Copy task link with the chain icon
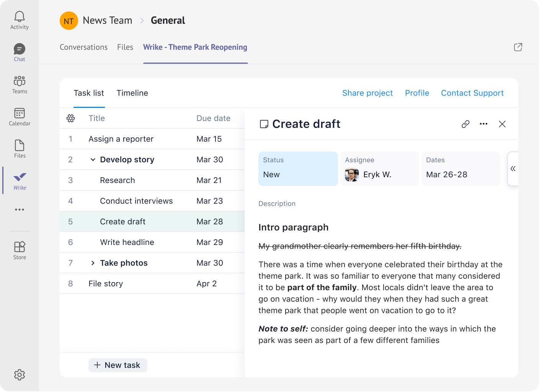The image size is (539, 392). [x=465, y=124]
